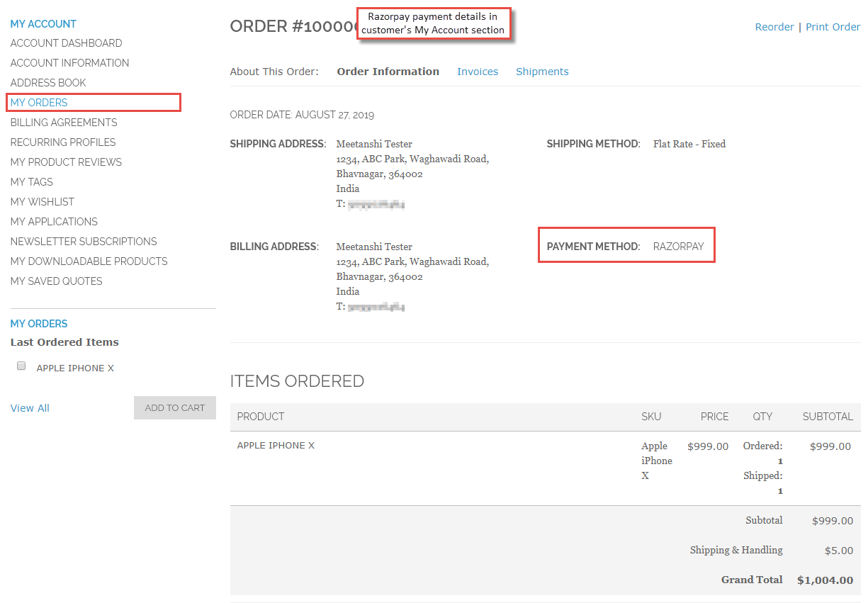Open the Address Book link
Image resolution: width=868 pixels, height=603 pixels.
(x=48, y=83)
